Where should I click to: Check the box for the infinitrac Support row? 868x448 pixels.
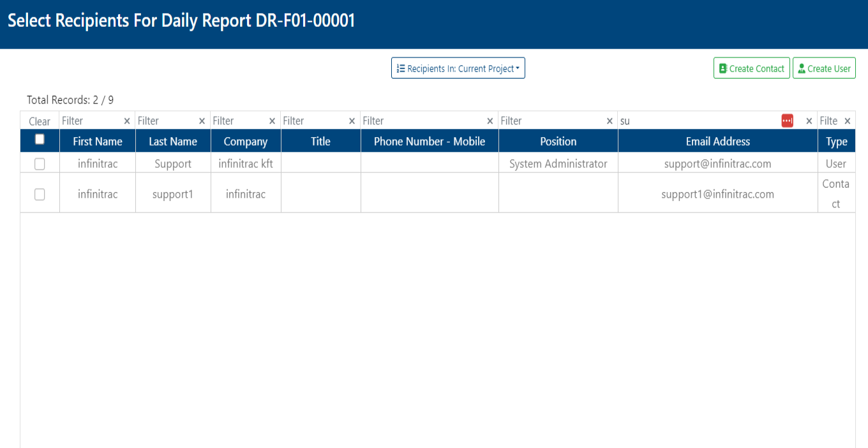pos(40,164)
